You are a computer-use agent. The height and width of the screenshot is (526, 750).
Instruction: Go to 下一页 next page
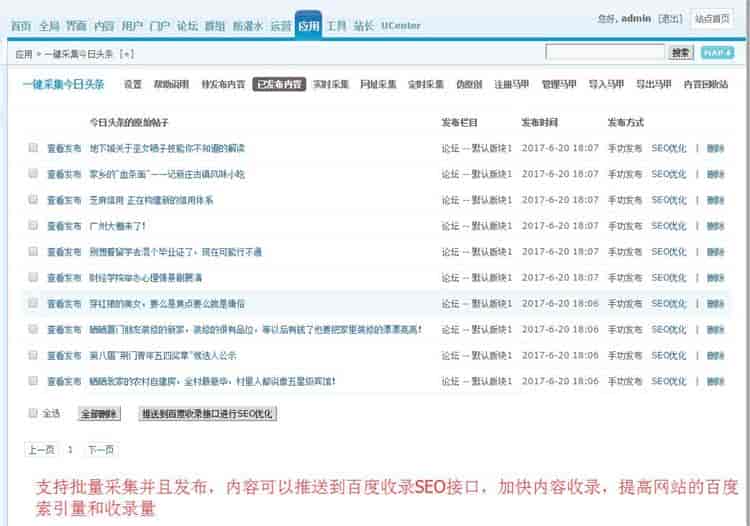[x=100, y=450]
